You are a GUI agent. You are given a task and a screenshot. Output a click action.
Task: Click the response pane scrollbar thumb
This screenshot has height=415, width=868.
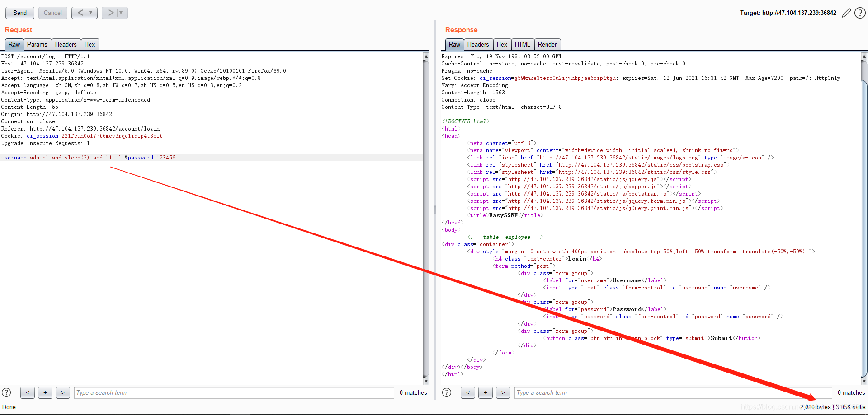tap(864, 228)
